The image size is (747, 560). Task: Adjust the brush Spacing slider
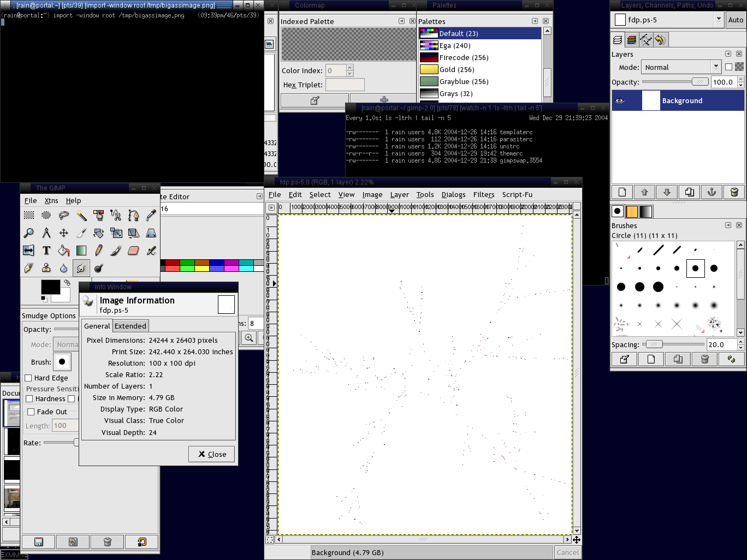pyautogui.click(x=673, y=344)
